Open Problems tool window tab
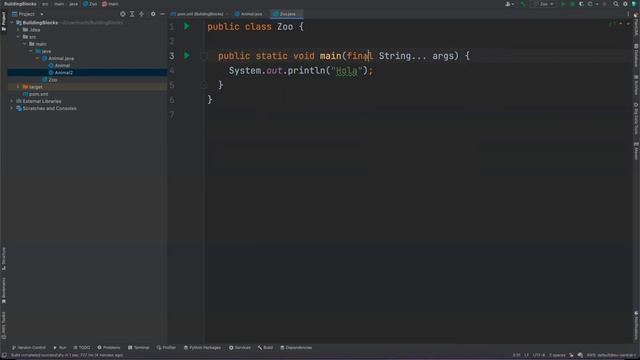 109,348
